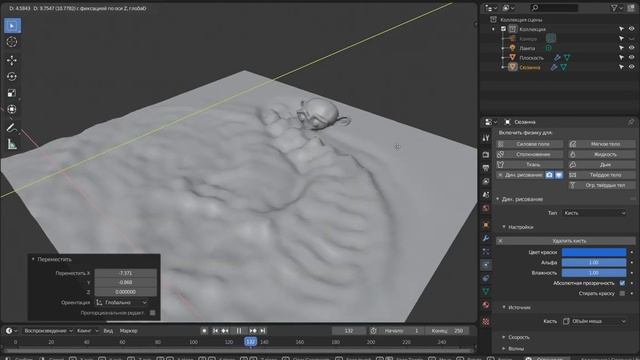Add Силовое поле physics
The image size is (640, 360).
click(x=530, y=144)
